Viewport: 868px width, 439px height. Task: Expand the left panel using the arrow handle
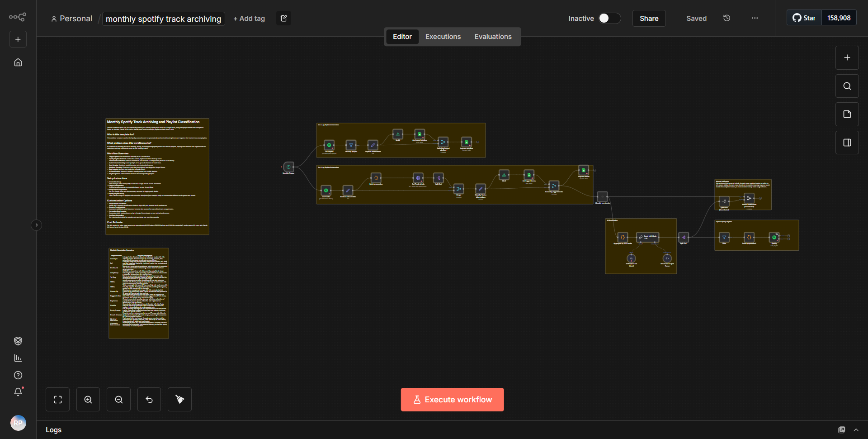coord(36,225)
